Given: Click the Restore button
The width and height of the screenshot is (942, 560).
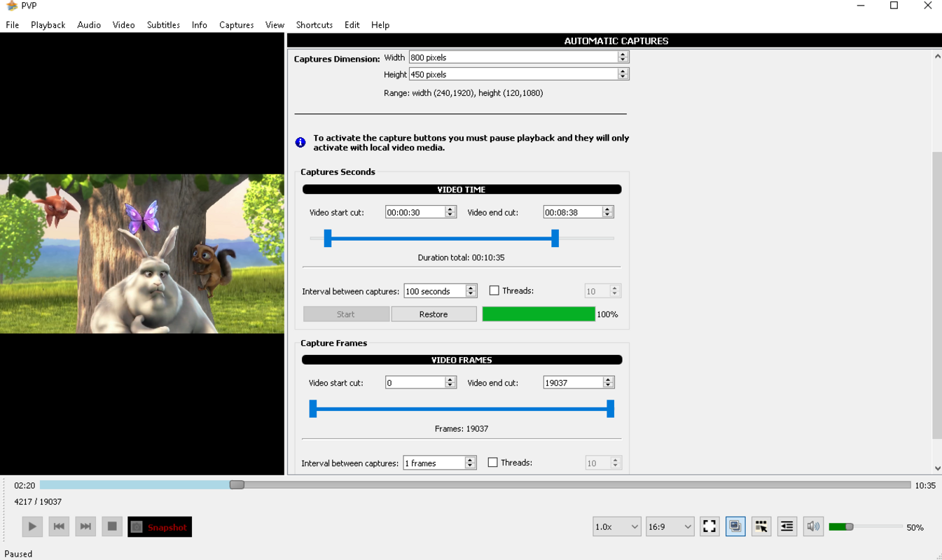Looking at the screenshot, I should (x=434, y=314).
